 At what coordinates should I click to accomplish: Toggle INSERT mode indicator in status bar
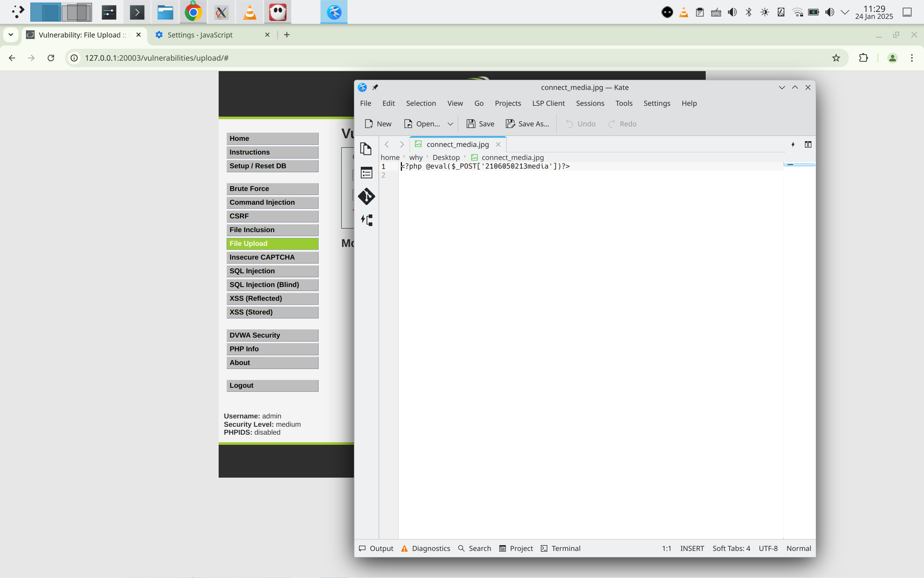pos(691,548)
